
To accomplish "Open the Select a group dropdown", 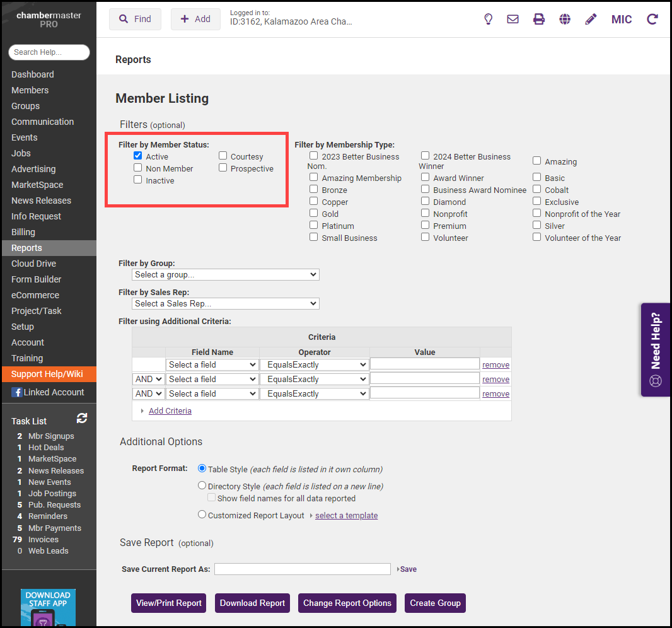I will coord(226,274).
